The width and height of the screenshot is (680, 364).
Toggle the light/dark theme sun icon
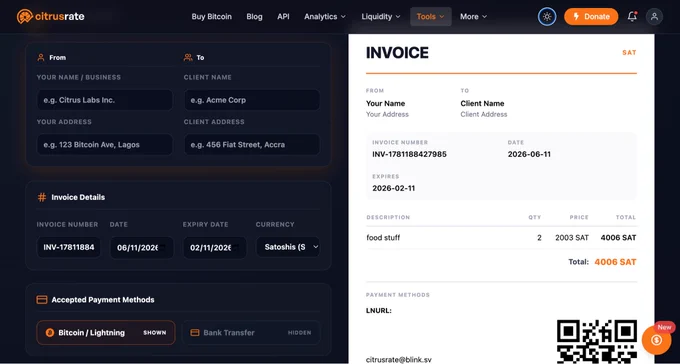547,16
